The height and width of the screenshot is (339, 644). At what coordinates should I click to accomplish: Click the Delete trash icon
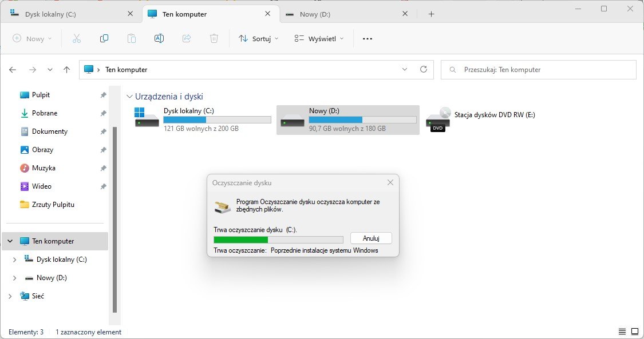point(214,38)
